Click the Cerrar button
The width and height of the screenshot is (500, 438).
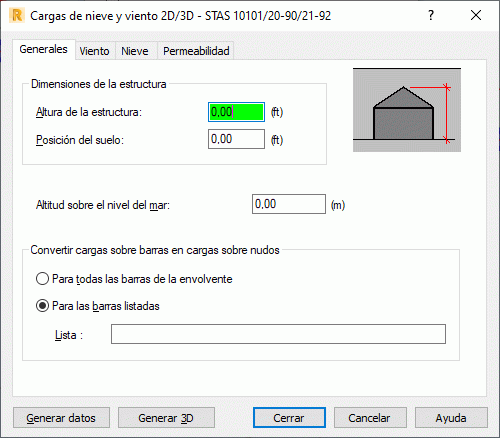(289, 418)
